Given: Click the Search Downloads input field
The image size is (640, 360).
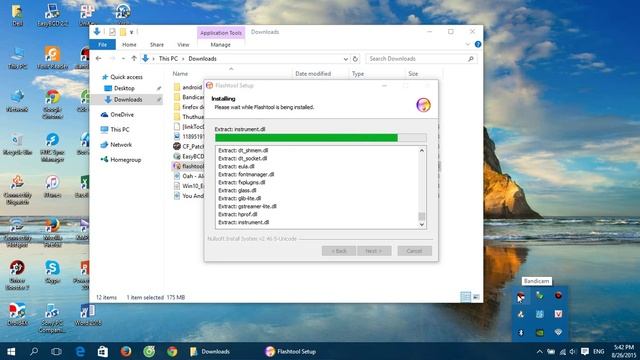Looking at the screenshot, I should [421, 59].
